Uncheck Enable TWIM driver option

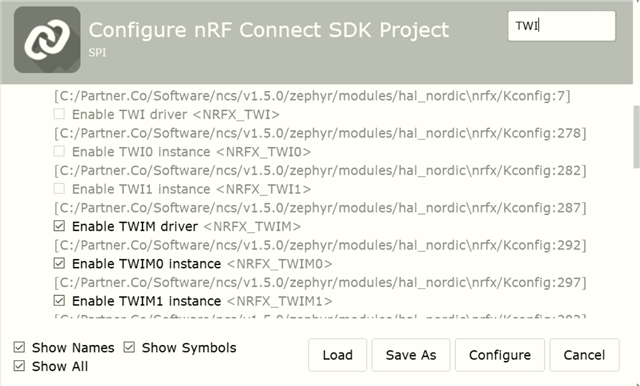pyautogui.click(x=59, y=226)
